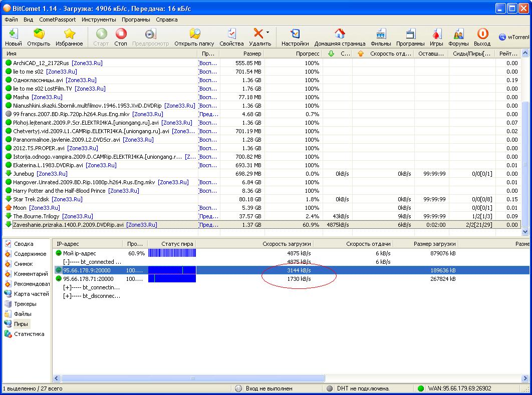Open Форумы toolbar icon

pos(458,34)
